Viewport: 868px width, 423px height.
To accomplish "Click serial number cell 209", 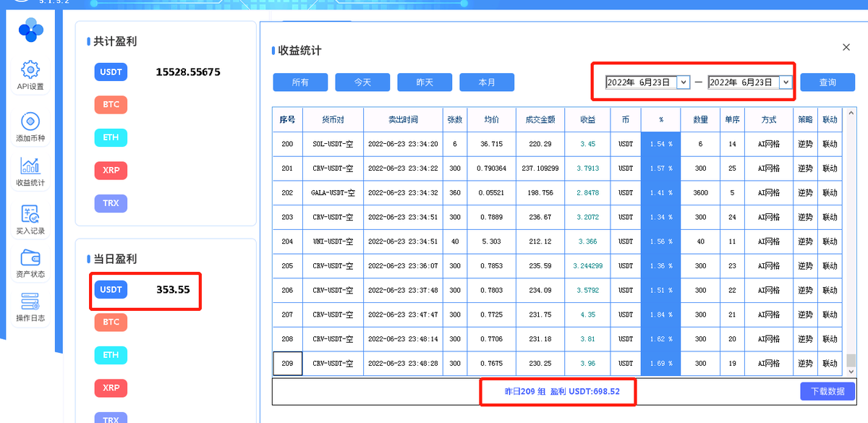I will pos(287,364).
